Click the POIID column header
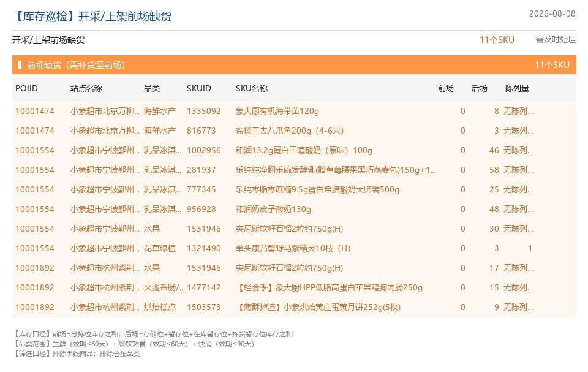The width and height of the screenshot is (588, 372). (x=26, y=88)
